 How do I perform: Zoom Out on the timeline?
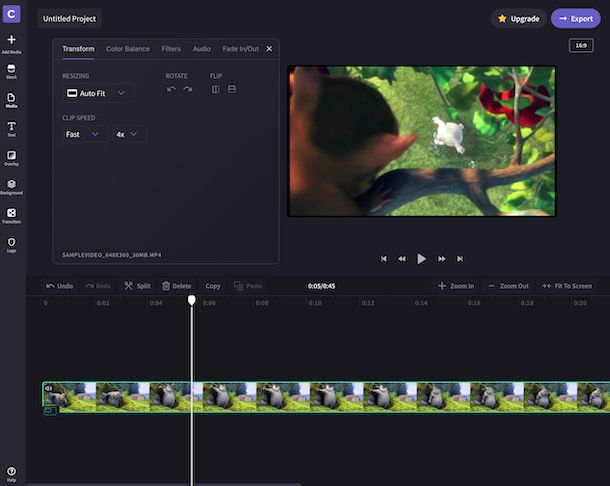[x=508, y=286]
